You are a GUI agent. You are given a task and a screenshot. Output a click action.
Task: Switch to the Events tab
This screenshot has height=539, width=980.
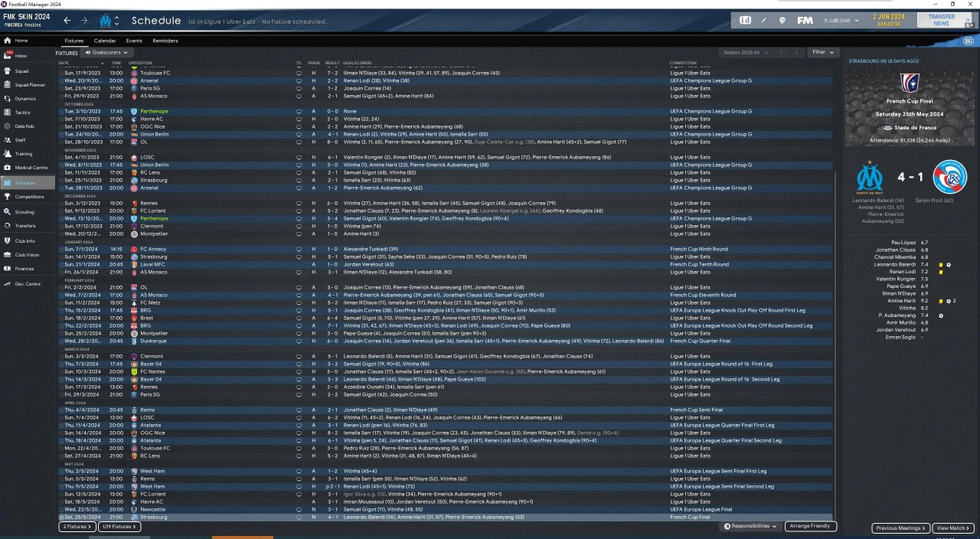click(134, 41)
